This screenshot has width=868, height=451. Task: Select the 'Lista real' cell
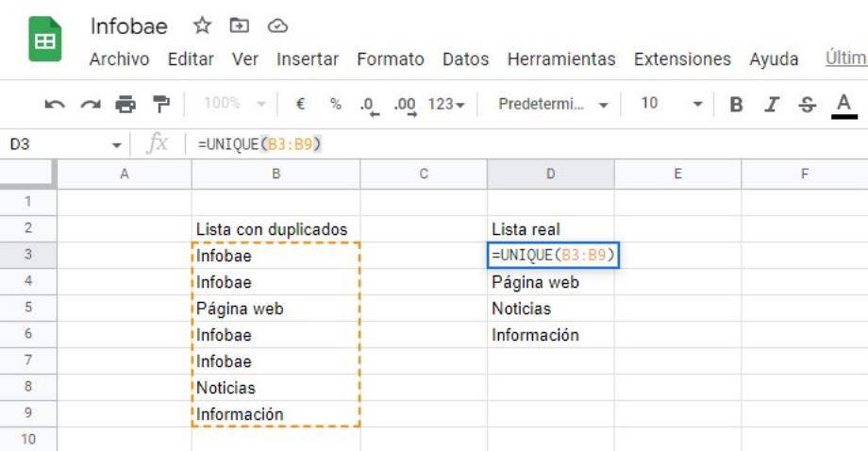[550, 229]
